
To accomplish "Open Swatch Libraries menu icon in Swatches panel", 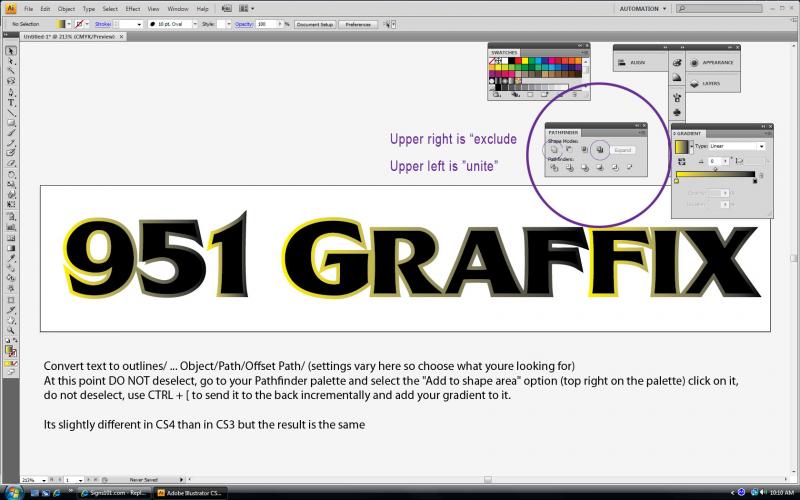I will (496, 94).
